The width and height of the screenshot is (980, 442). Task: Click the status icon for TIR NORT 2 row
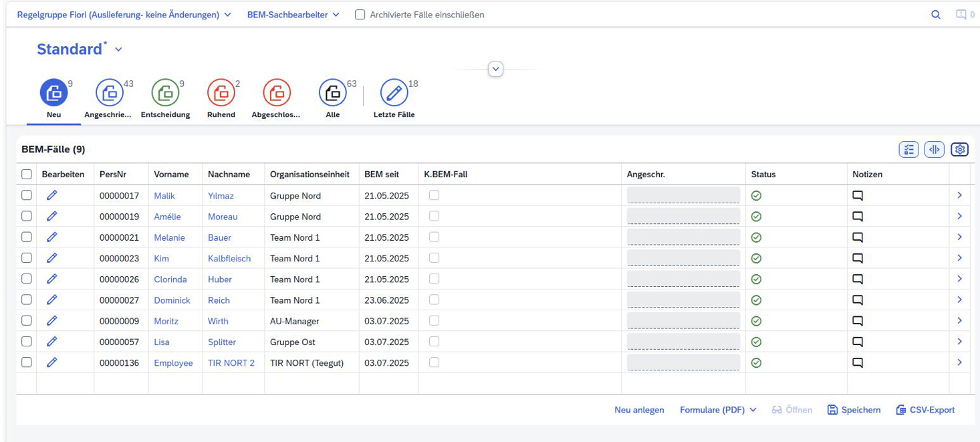(756, 363)
